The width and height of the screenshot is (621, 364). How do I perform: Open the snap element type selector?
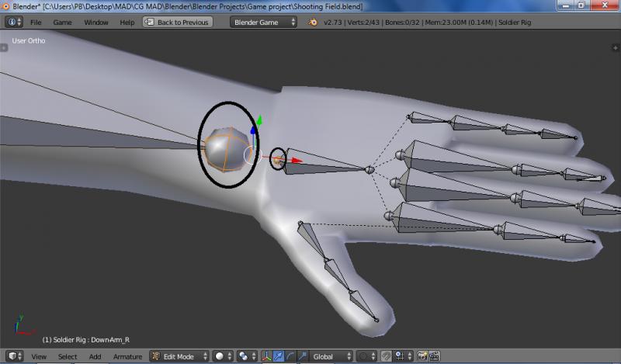[404, 356]
